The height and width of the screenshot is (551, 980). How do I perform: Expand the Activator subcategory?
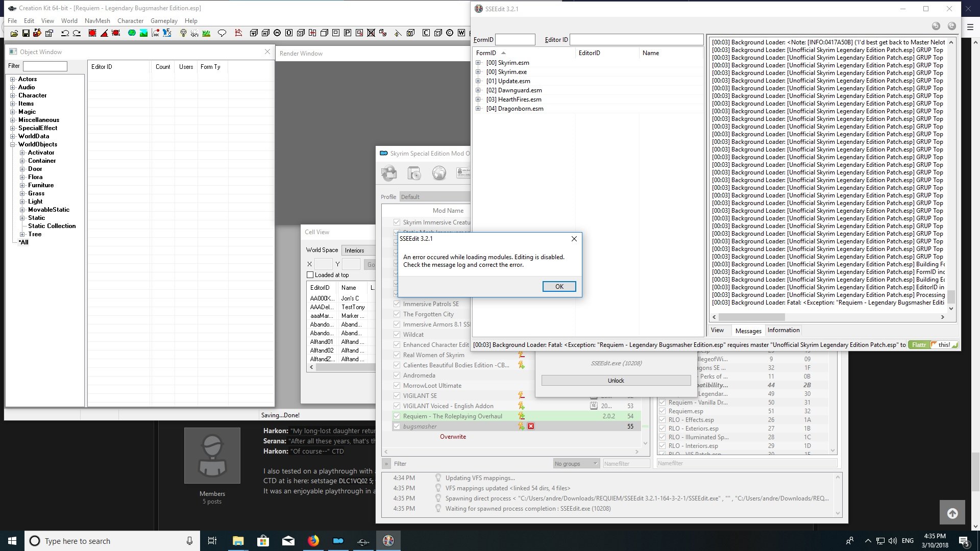22,153
